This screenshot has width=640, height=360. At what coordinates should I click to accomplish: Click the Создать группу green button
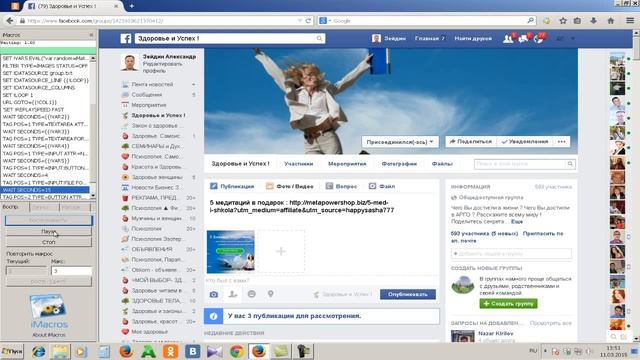pyautogui.click(x=509, y=304)
